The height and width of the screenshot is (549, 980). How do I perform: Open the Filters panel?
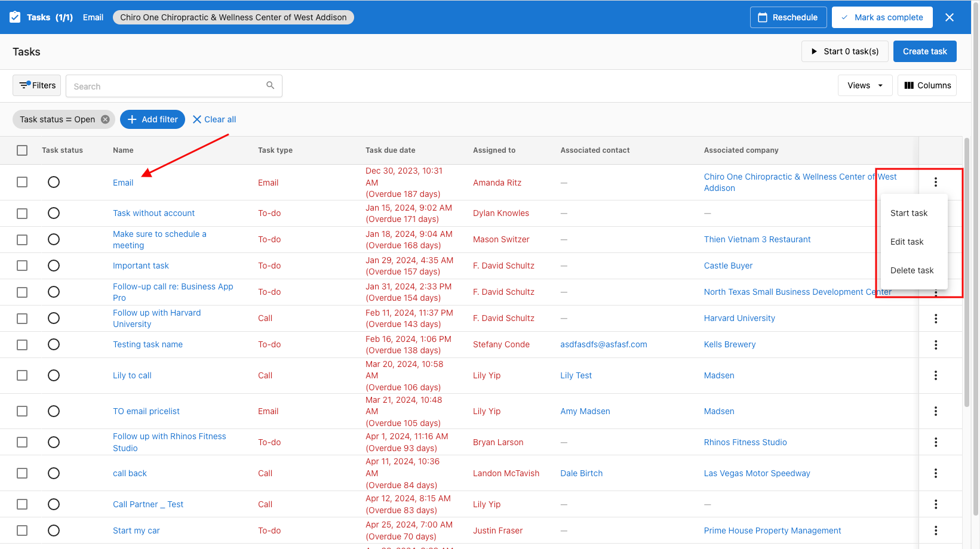(x=37, y=85)
